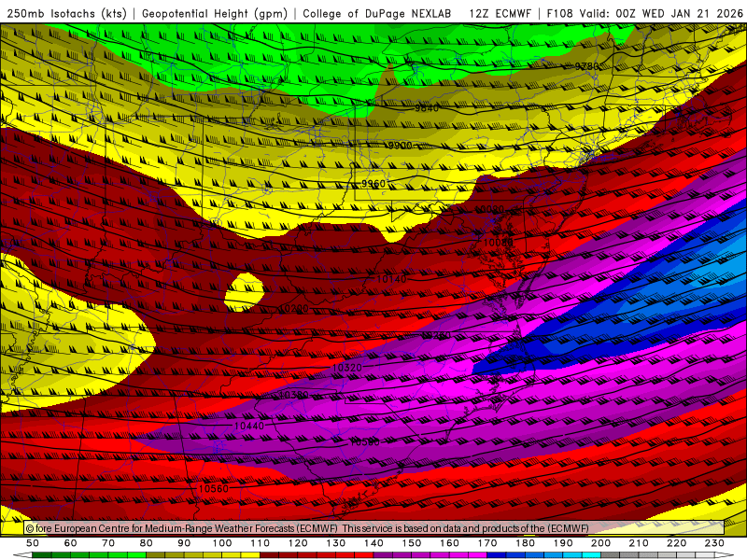
Task: Click the 'College of DuPage NEXLAB' text
Action: 376,14
